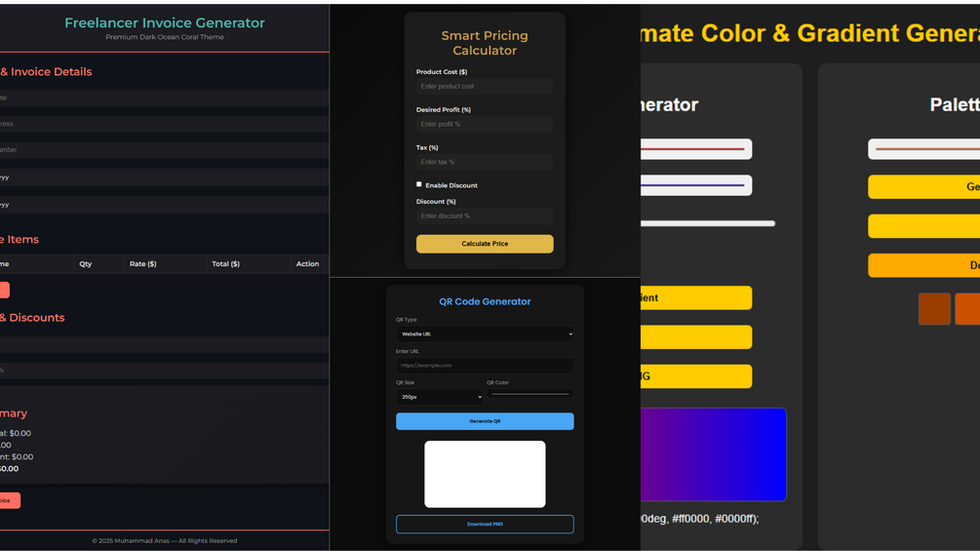This screenshot has height=551, width=980.
Task: Click the invoice field with placeholder ending in 'umber'
Action: [165, 150]
